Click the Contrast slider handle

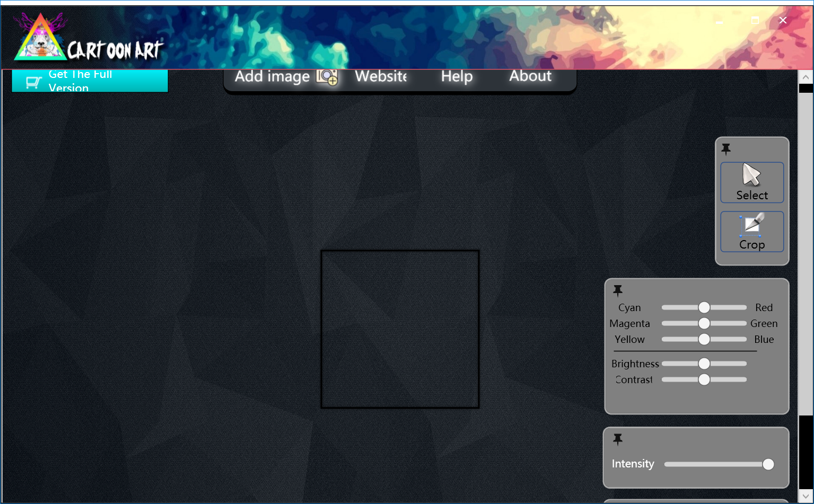[x=704, y=379]
